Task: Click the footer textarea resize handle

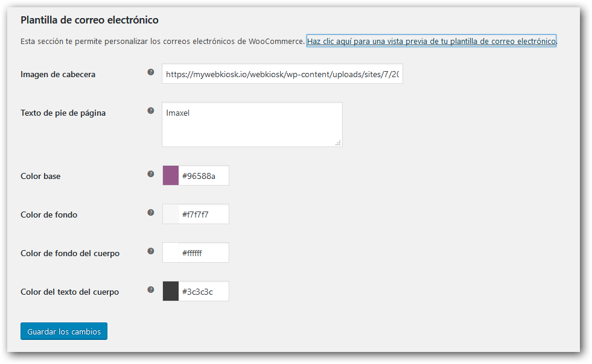Action: [339, 143]
